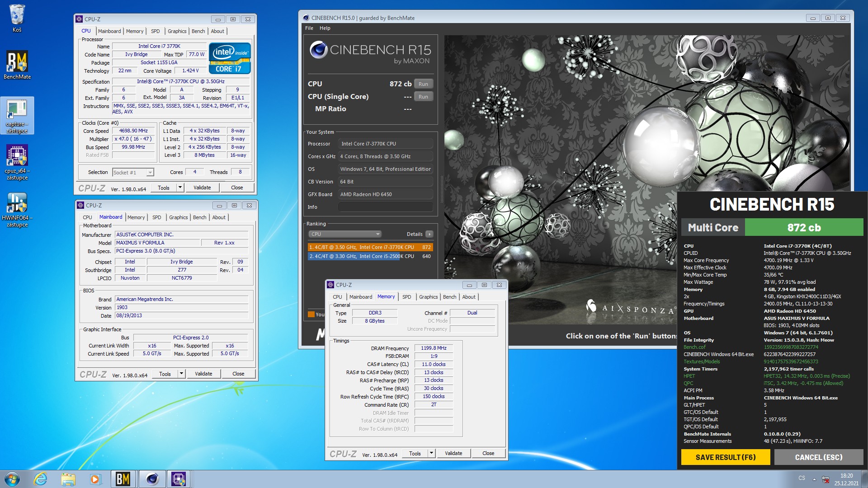
Task: Switch to Cinebench taskbar button
Action: point(152,479)
